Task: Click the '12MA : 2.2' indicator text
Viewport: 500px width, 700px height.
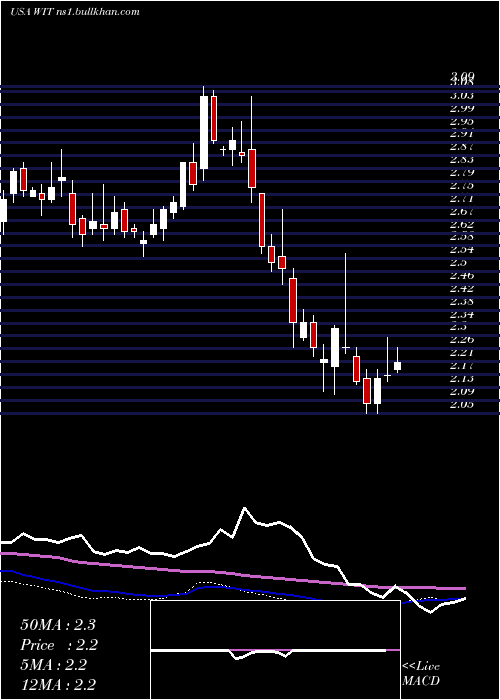Action: 58,685
